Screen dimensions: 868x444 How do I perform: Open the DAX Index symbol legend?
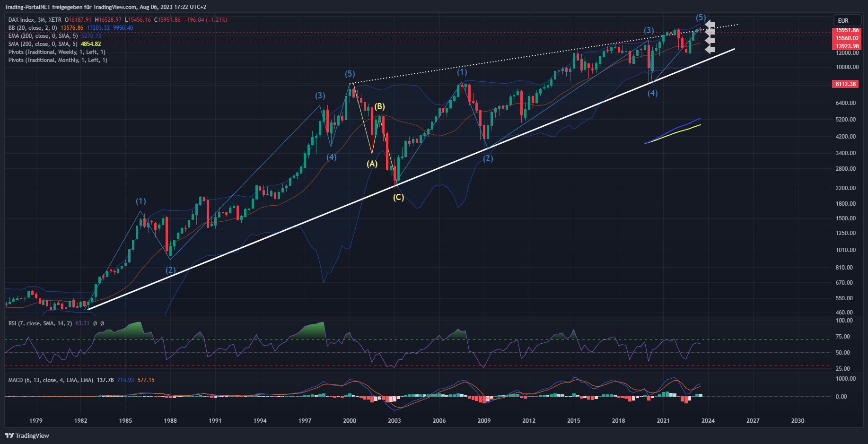point(35,20)
